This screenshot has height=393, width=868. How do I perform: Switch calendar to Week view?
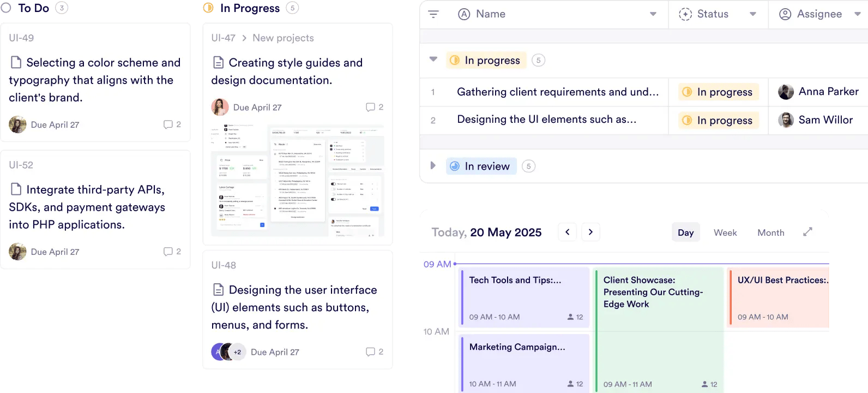(x=725, y=233)
